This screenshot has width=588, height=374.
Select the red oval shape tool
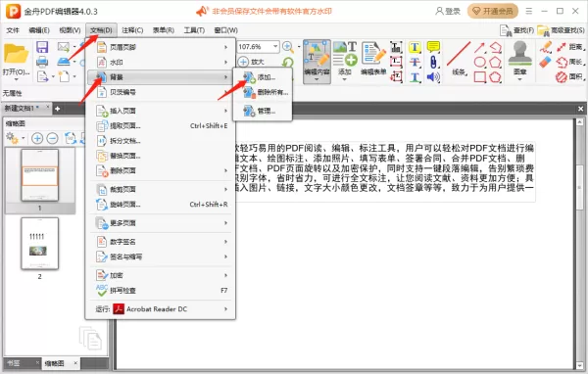click(479, 62)
